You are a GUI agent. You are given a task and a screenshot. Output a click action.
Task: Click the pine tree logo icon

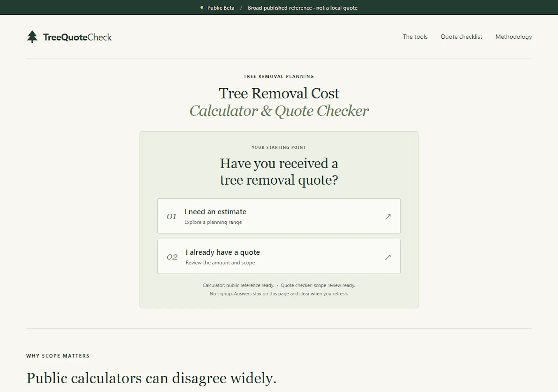pos(32,37)
